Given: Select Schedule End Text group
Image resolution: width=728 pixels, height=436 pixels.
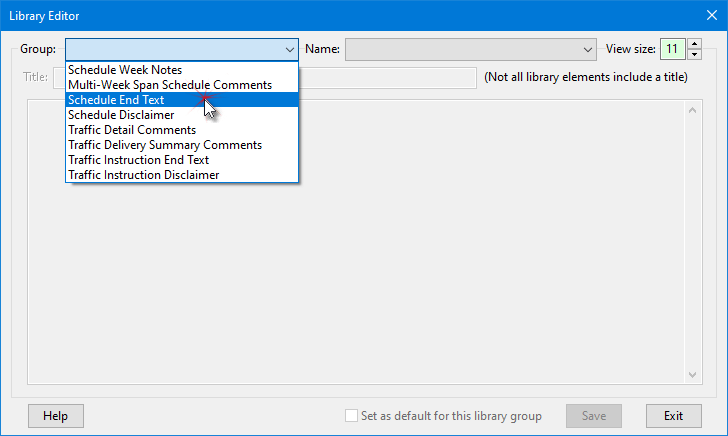Looking at the screenshot, I should tap(116, 100).
